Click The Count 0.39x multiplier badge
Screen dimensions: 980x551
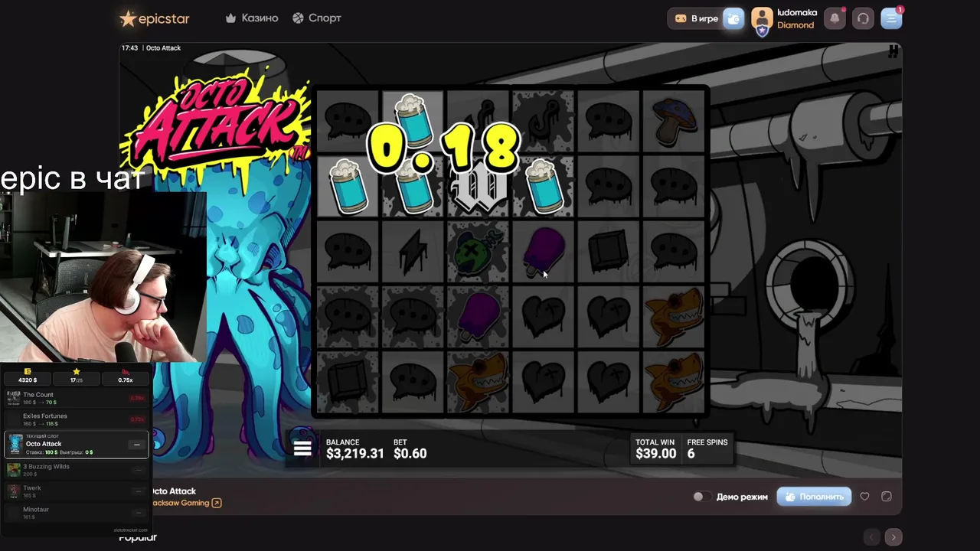pyautogui.click(x=137, y=398)
